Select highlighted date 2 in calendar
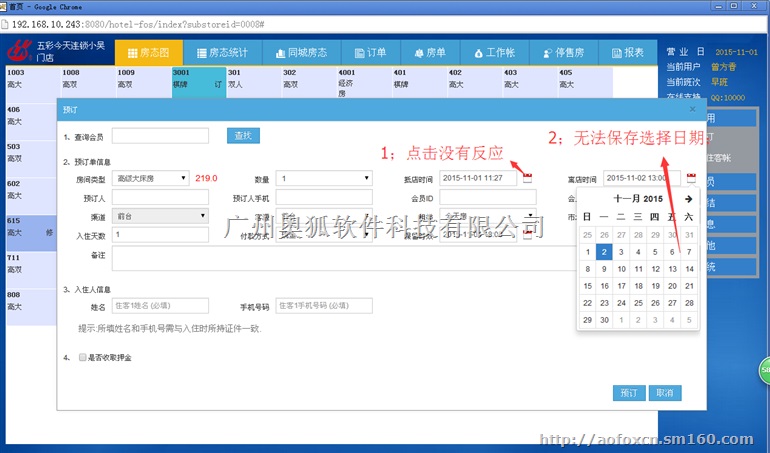Viewport: 770px width, 453px height. pyautogui.click(x=604, y=252)
